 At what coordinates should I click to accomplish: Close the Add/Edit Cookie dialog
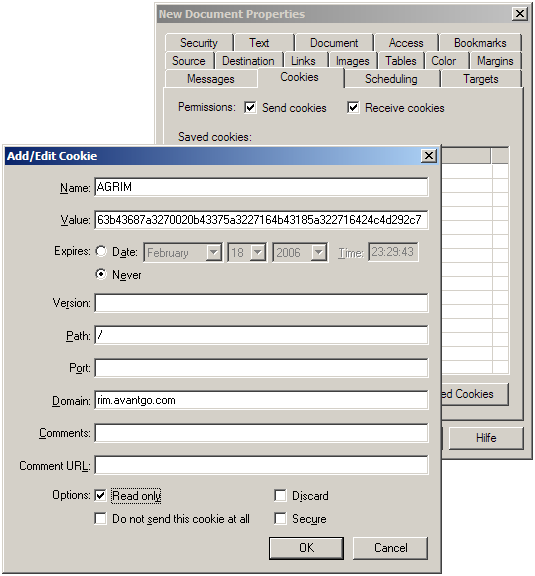click(x=428, y=156)
